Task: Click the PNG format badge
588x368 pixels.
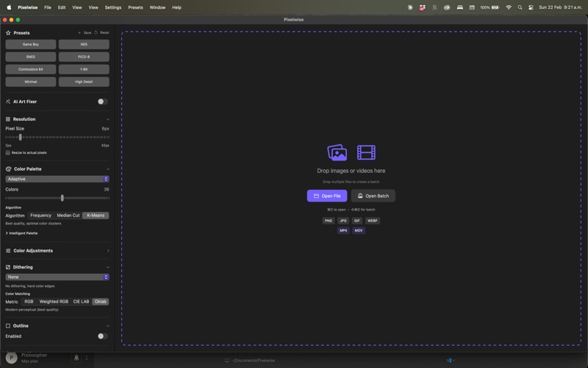Action: click(x=329, y=221)
